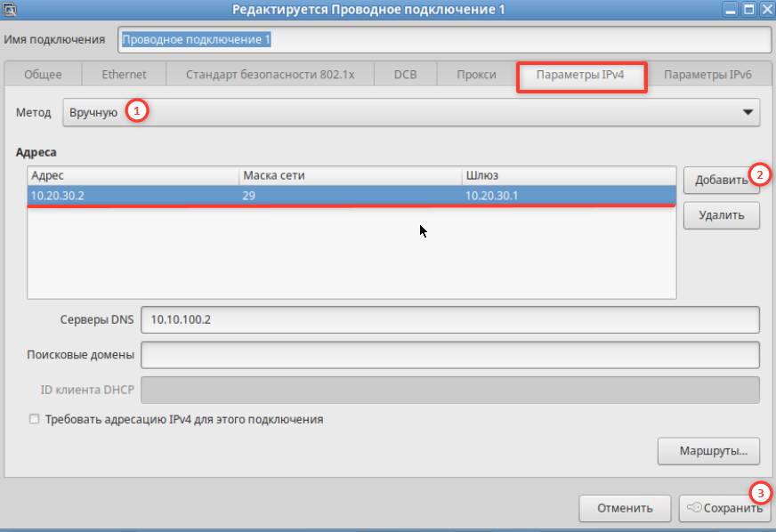The image size is (776, 532).
Task: Click the Шлюз column header
Action: point(570,175)
